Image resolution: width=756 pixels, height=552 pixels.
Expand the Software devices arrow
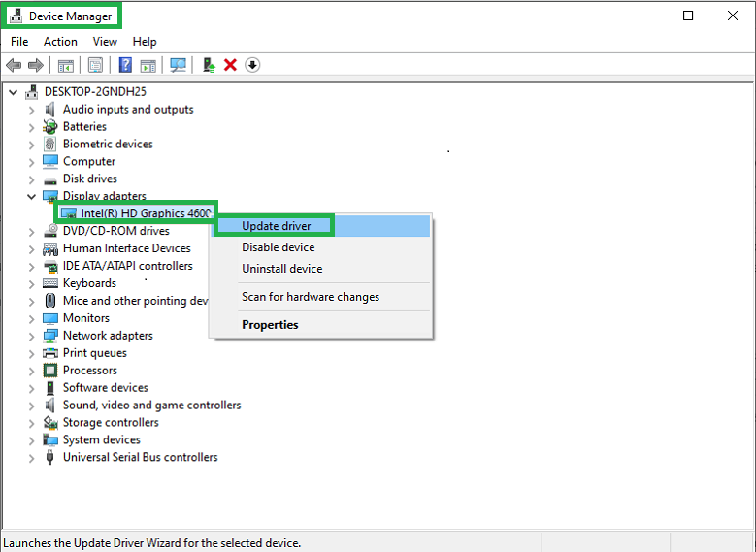click(31, 389)
